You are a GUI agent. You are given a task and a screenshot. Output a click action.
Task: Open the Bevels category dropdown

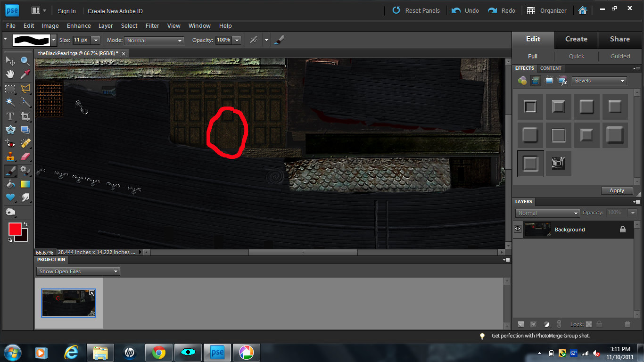(599, 81)
